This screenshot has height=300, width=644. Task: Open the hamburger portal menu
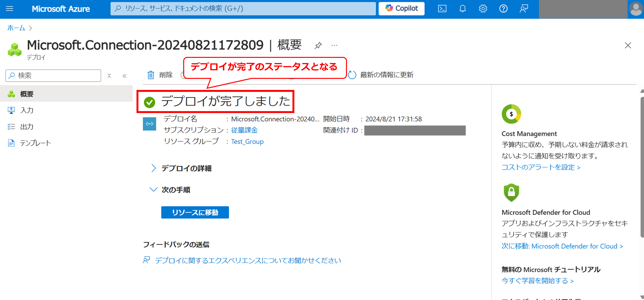[10, 9]
